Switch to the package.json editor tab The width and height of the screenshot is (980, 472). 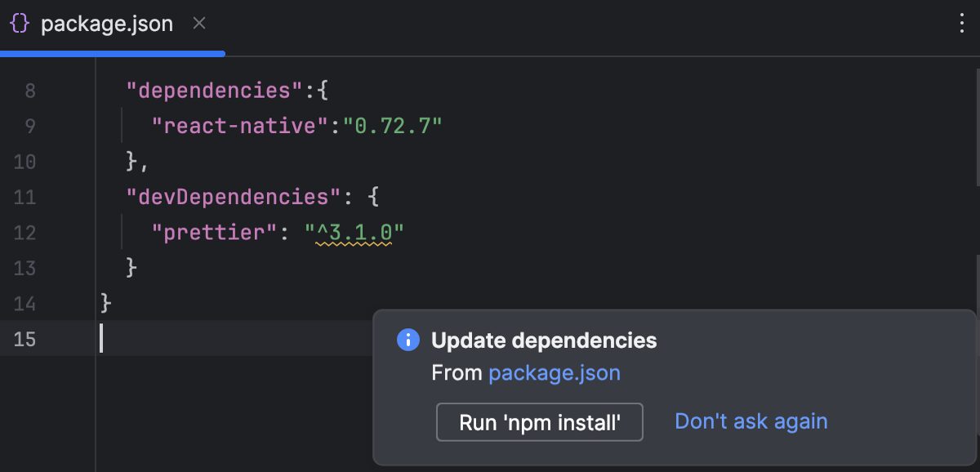click(x=106, y=24)
